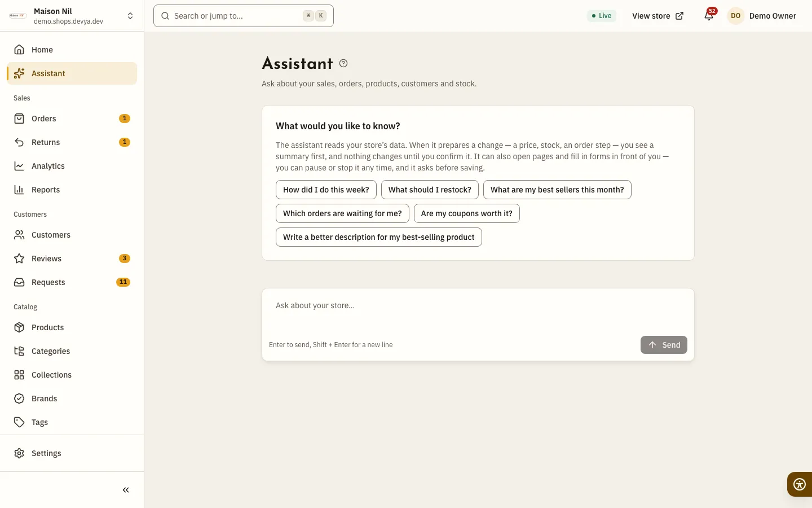Image resolution: width=812 pixels, height=508 pixels.
Task: Click "Which orders are waiting for me?"
Action: tap(342, 213)
